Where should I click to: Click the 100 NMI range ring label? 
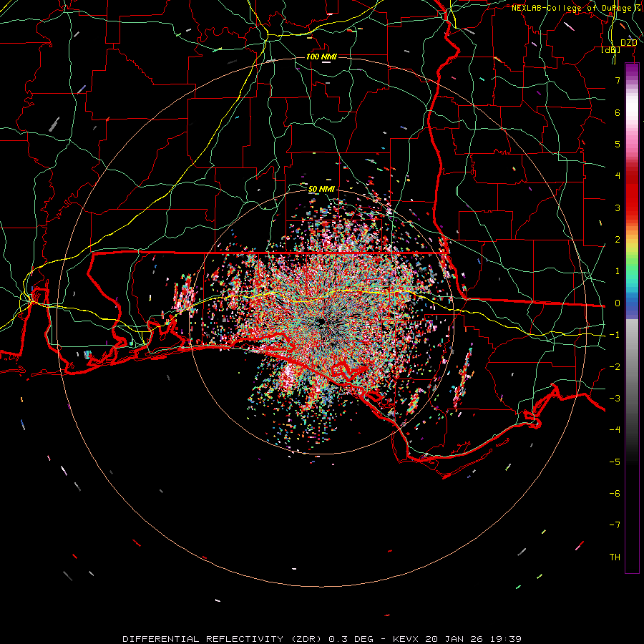[321, 57]
